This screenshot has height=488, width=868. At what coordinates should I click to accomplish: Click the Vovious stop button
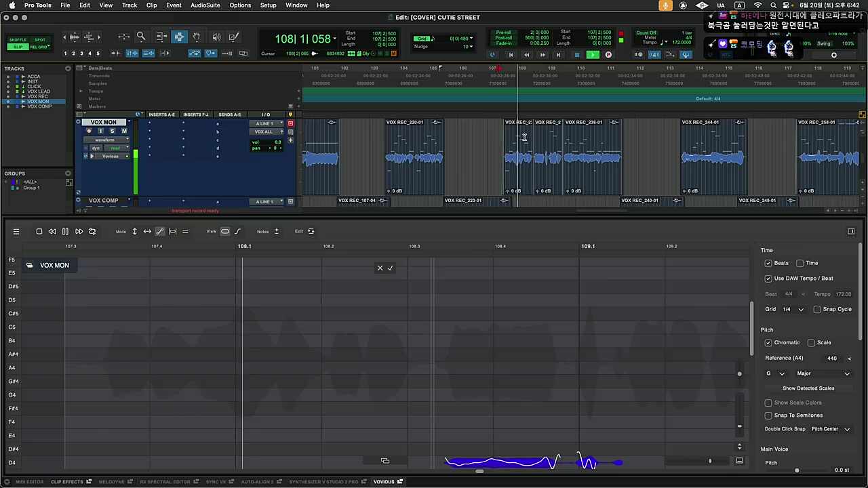(x=39, y=232)
